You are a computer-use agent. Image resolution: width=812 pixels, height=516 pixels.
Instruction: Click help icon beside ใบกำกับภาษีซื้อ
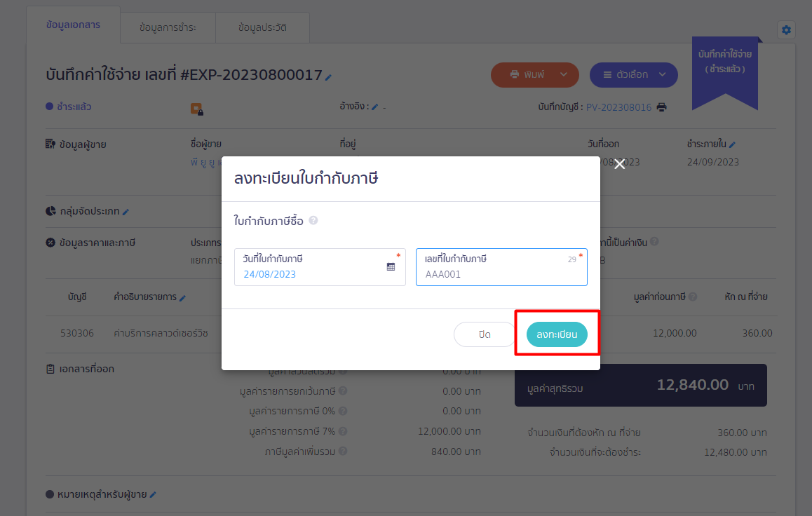click(313, 221)
